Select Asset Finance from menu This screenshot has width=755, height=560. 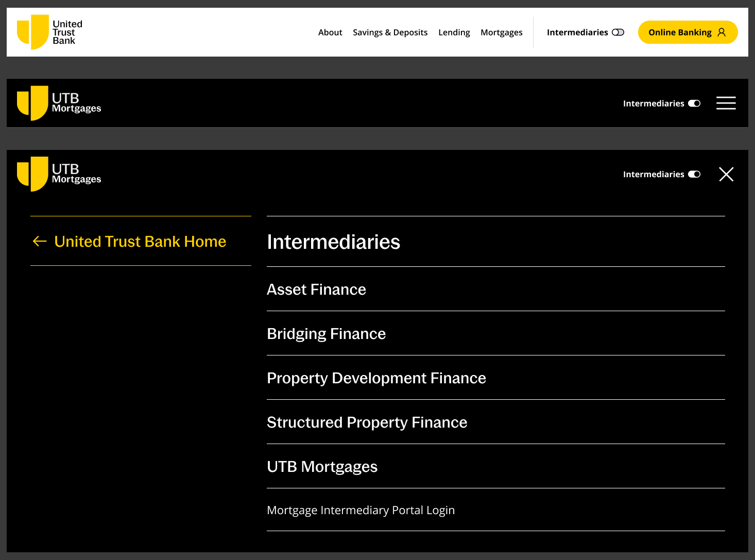click(x=316, y=290)
